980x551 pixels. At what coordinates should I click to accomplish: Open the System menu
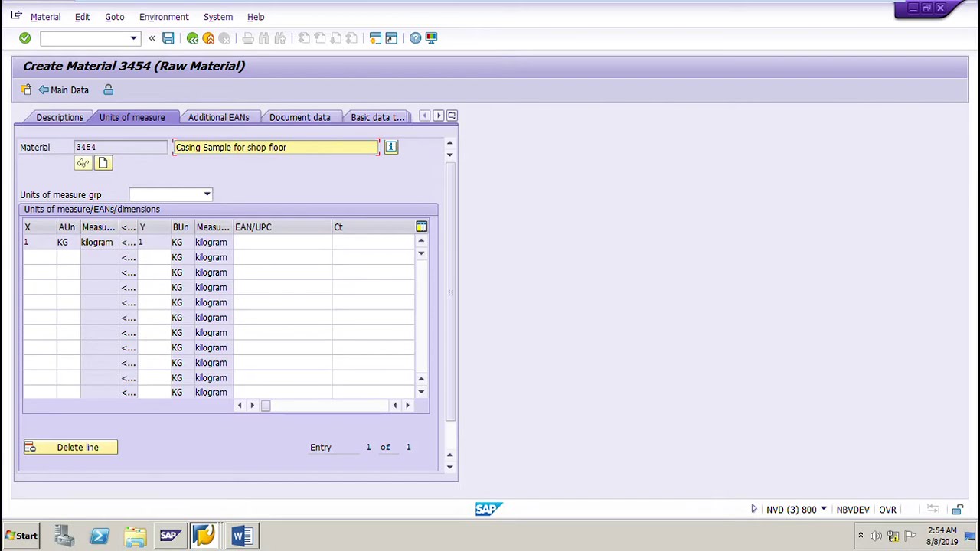[x=218, y=17]
